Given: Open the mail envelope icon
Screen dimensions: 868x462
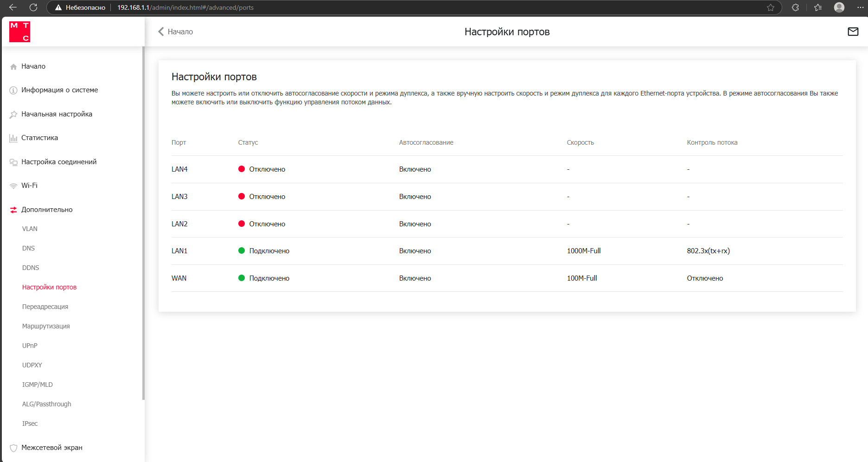Looking at the screenshot, I should click(853, 32).
